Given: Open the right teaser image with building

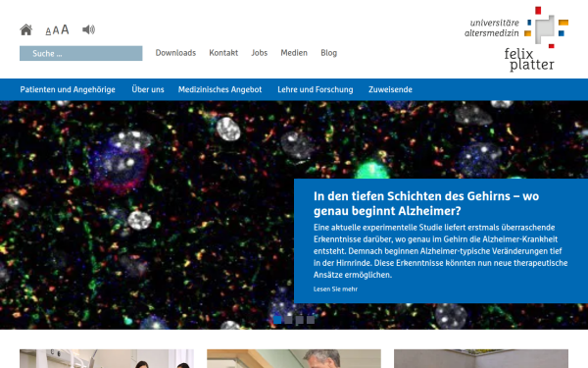Looking at the screenshot, I should pos(481,358).
